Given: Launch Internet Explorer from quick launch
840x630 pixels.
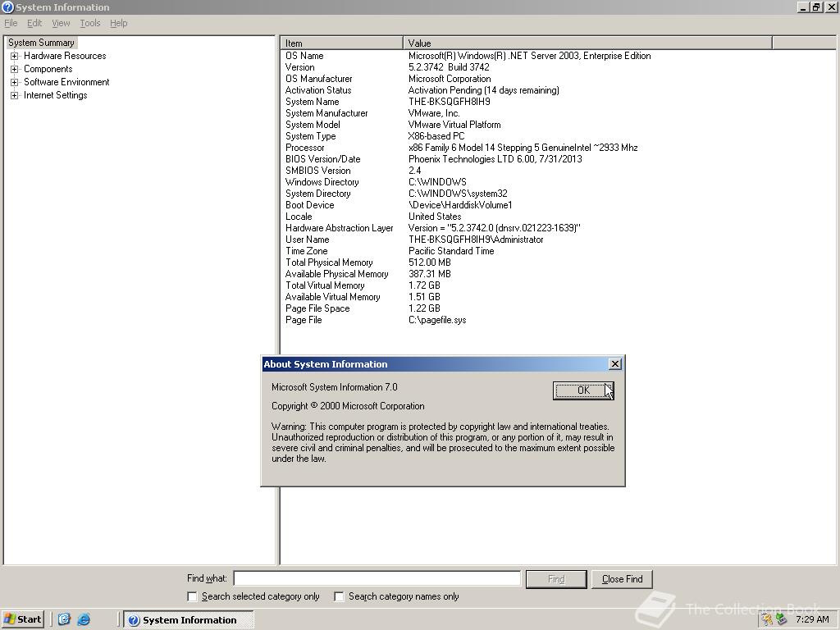Looking at the screenshot, I should 84,619.
